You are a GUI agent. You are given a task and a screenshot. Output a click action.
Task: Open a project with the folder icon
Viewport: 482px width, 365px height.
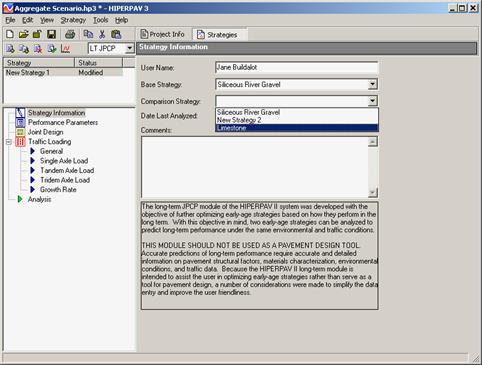pos(23,34)
